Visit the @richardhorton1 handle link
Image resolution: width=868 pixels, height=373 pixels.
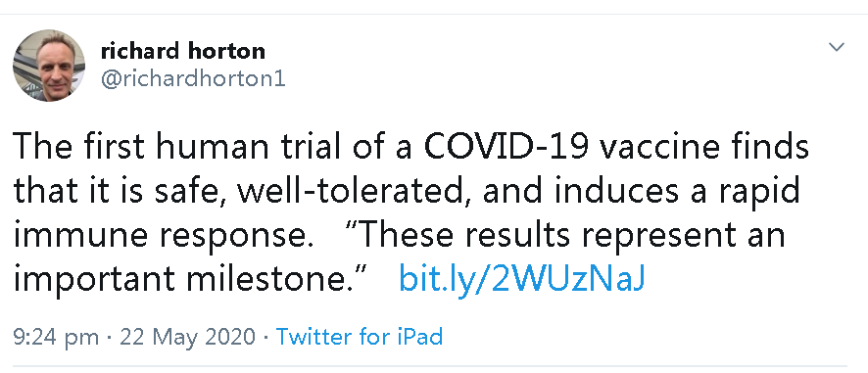[193, 79]
